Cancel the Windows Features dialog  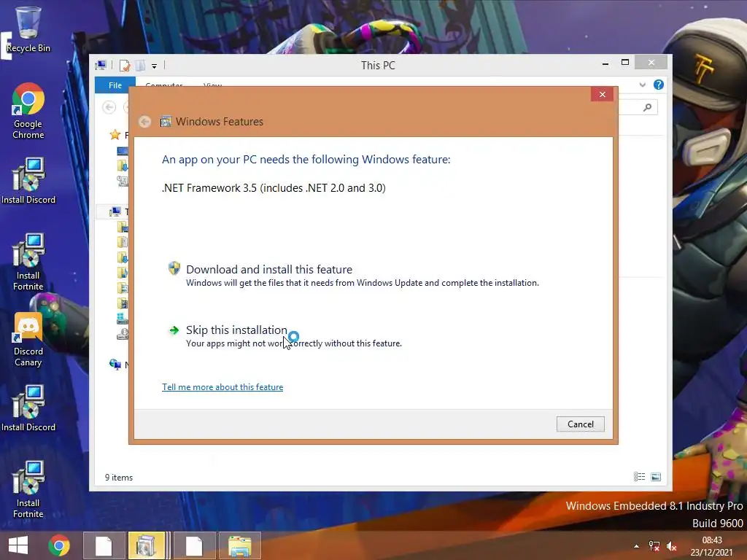pyautogui.click(x=580, y=424)
